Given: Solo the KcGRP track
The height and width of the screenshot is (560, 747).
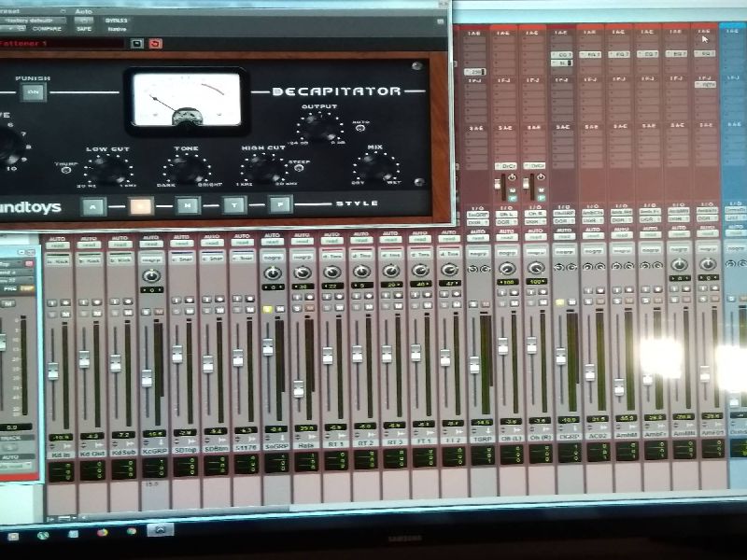Looking at the screenshot, I should coord(147,312).
